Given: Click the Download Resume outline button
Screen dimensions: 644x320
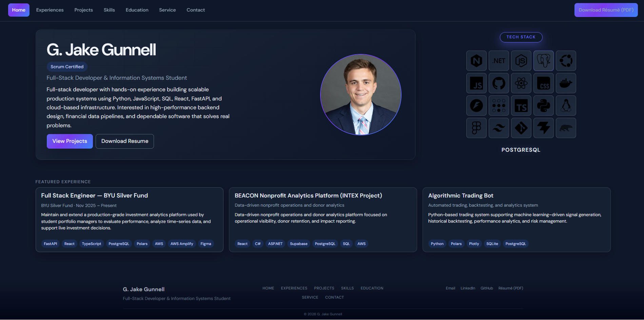Looking at the screenshot, I should pos(125,141).
